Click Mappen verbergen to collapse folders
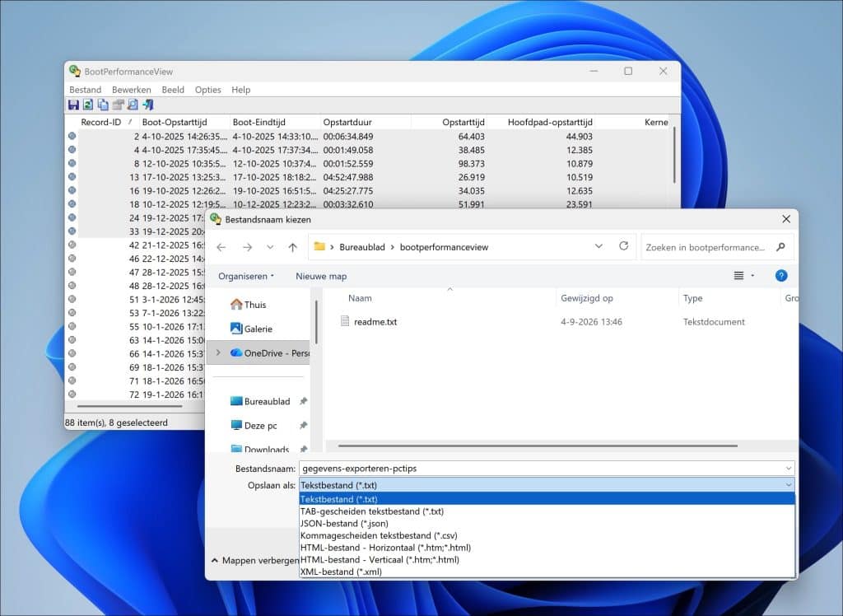Viewport: 843px width, 616px height. (255, 561)
